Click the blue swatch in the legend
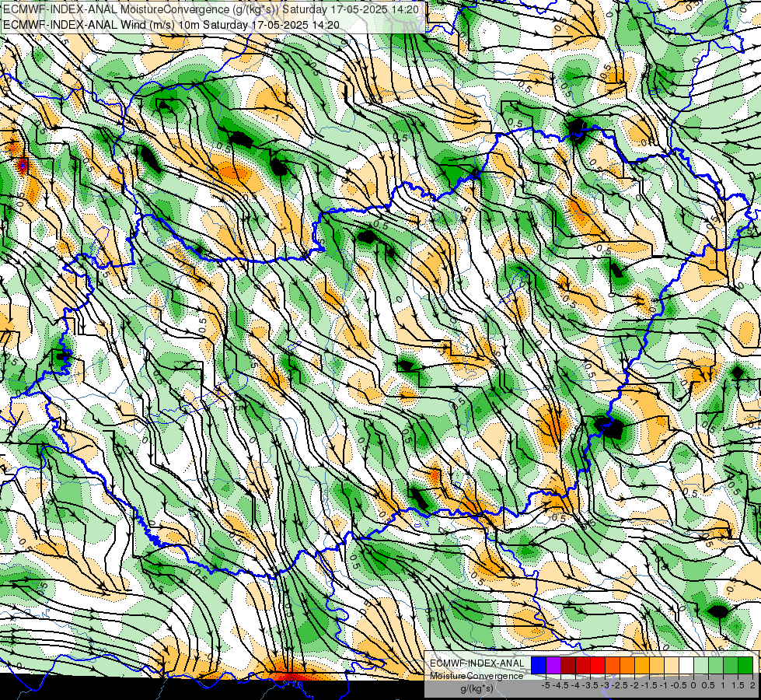This screenshot has height=700, width=761. 539,666
